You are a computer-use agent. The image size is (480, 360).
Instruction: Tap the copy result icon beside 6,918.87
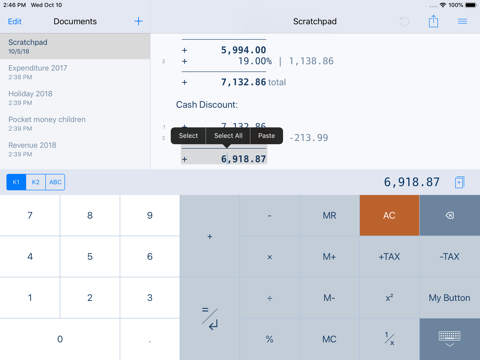click(x=459, y=182)
